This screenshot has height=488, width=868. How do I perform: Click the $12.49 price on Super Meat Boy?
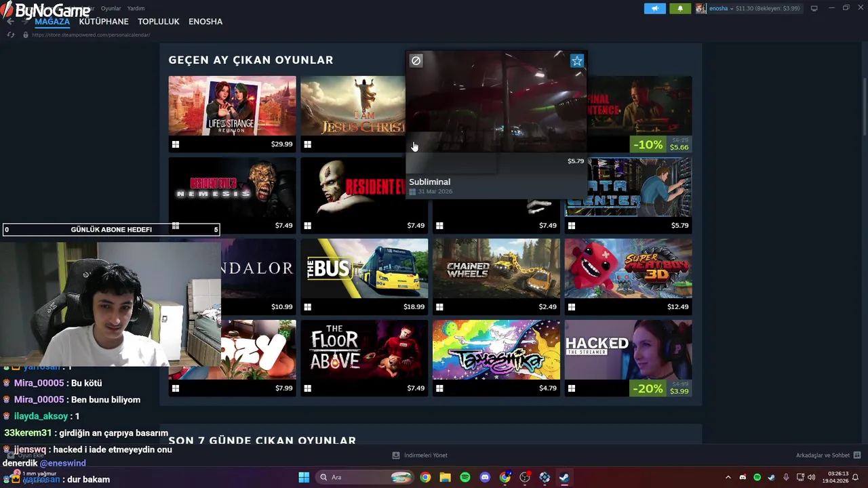(x=677, y=307)
